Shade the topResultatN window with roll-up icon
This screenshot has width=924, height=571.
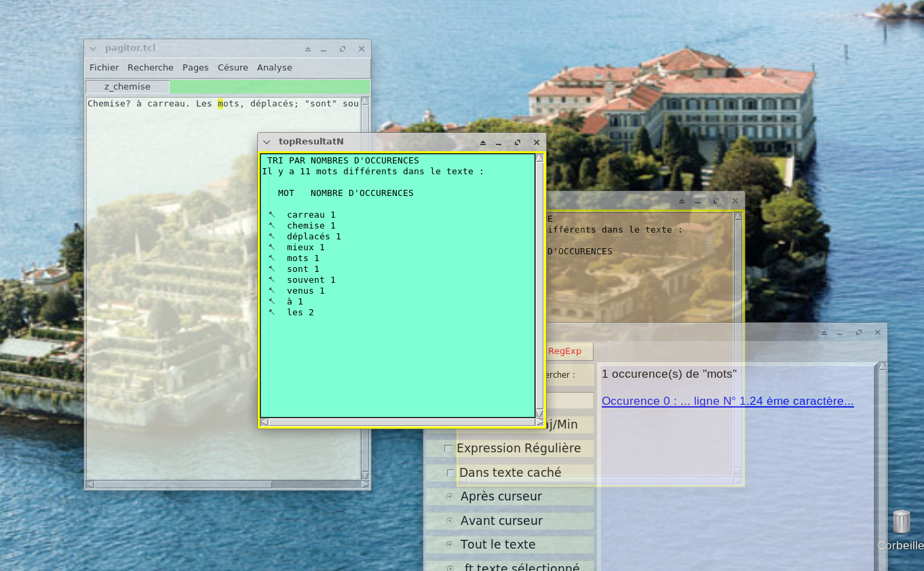483,142
